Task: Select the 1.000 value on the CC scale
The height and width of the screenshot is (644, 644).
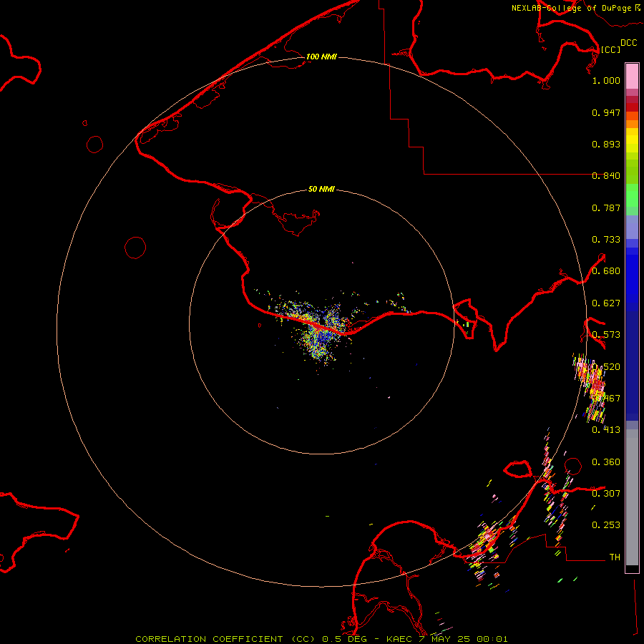Action: [x=606, y=80]
